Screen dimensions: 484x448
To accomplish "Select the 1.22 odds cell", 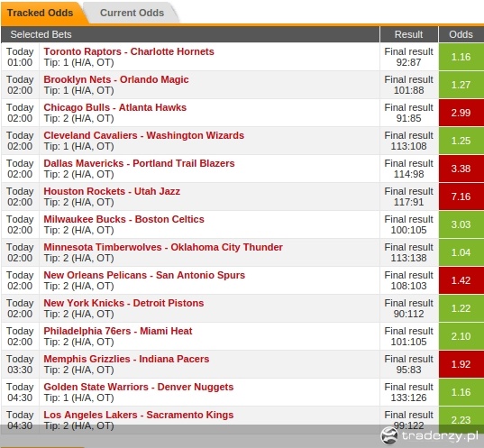I will [x=461, y=308].
